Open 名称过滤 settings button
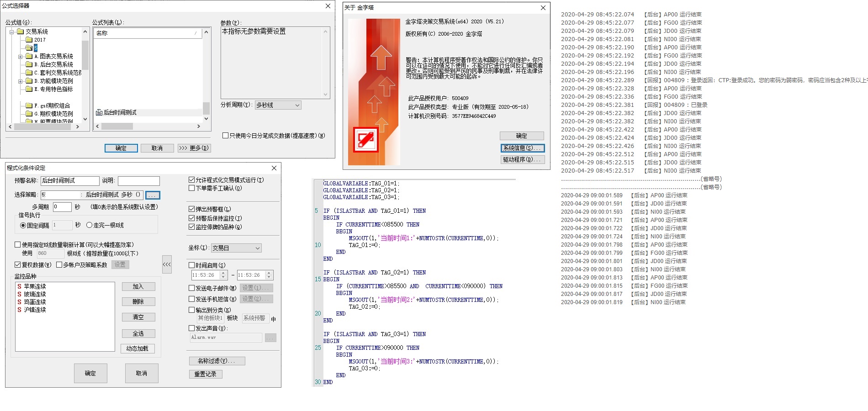The width and height of the screenshot is (868, 411). point(217,361)
